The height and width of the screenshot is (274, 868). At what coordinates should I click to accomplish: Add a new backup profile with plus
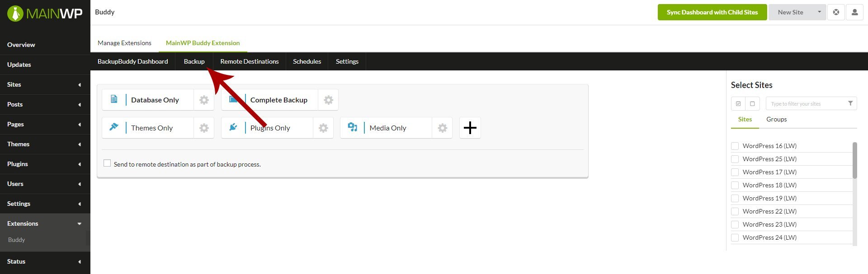coord(470,128)
